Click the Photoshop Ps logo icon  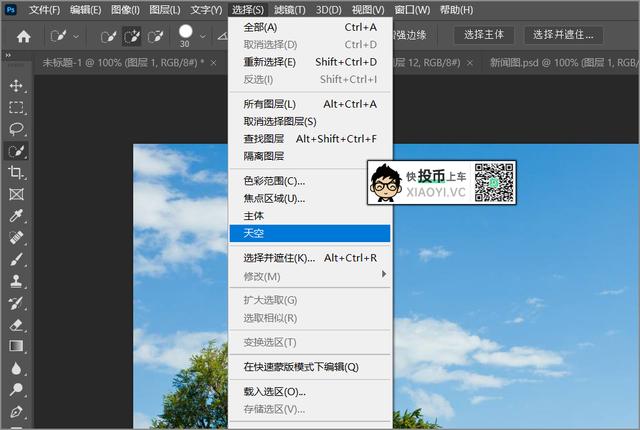pyautogui.click(x=11, y=9)
